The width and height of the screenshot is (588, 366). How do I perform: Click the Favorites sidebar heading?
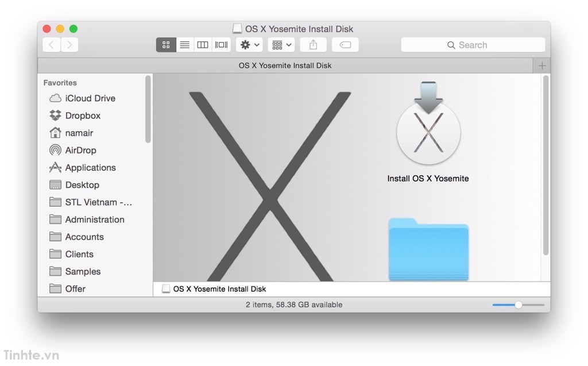60,83
